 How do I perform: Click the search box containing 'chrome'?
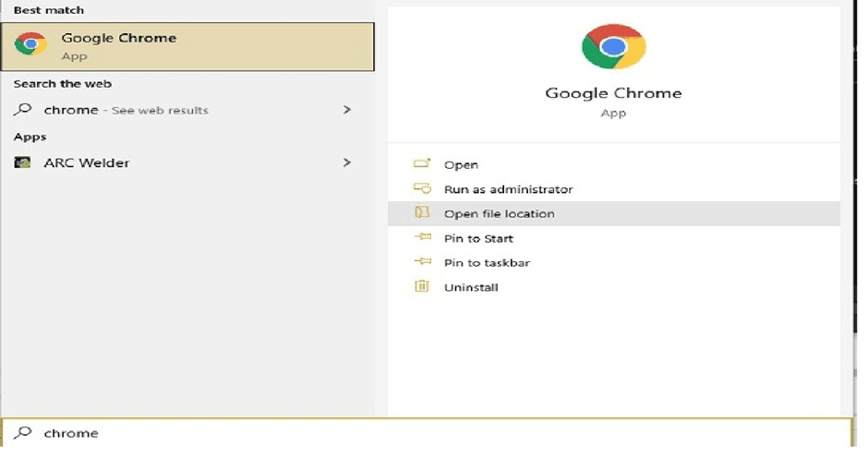click(x=427, y=433)
